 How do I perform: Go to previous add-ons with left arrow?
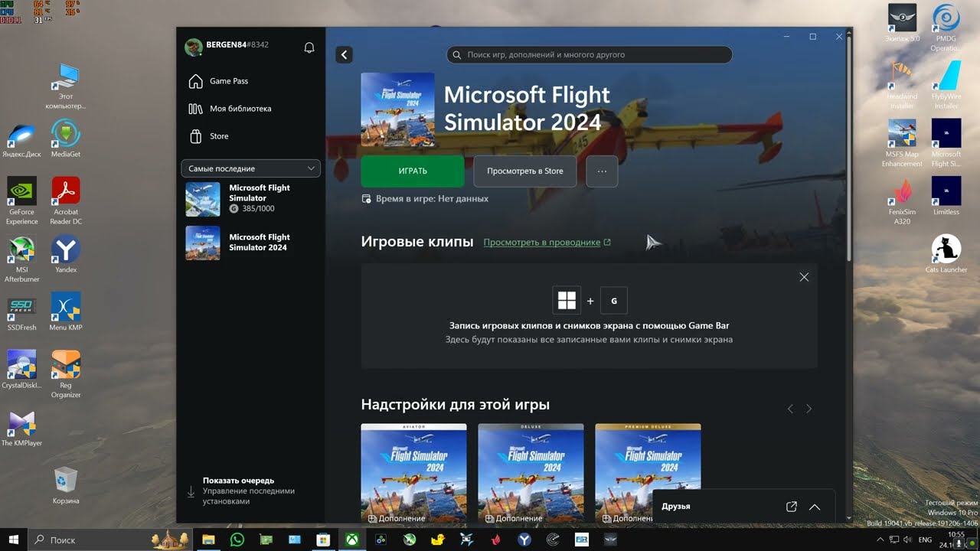tap(791, 409)
